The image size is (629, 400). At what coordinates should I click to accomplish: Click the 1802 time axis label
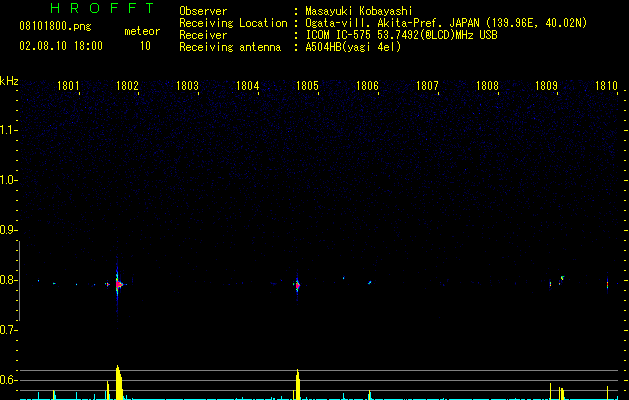[x=127, y=86]
